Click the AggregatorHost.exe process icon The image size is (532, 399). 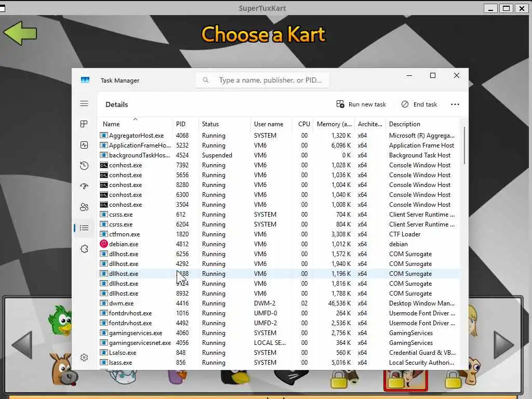[104, 136]
